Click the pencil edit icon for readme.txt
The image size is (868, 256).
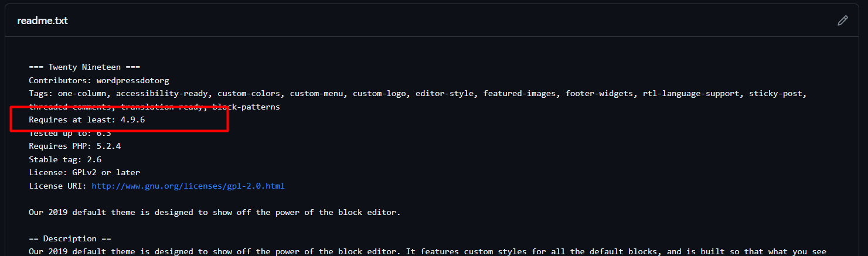tap(843, 21)
